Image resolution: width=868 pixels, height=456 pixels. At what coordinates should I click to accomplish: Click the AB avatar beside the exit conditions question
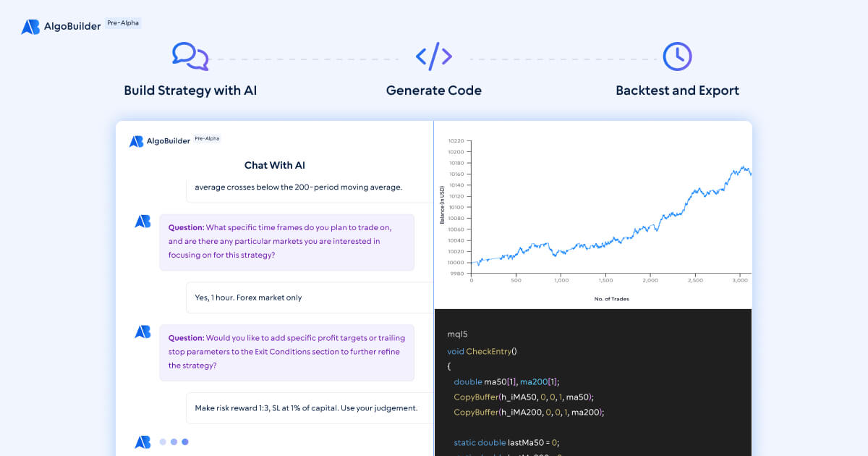click(x=142, y=332)
